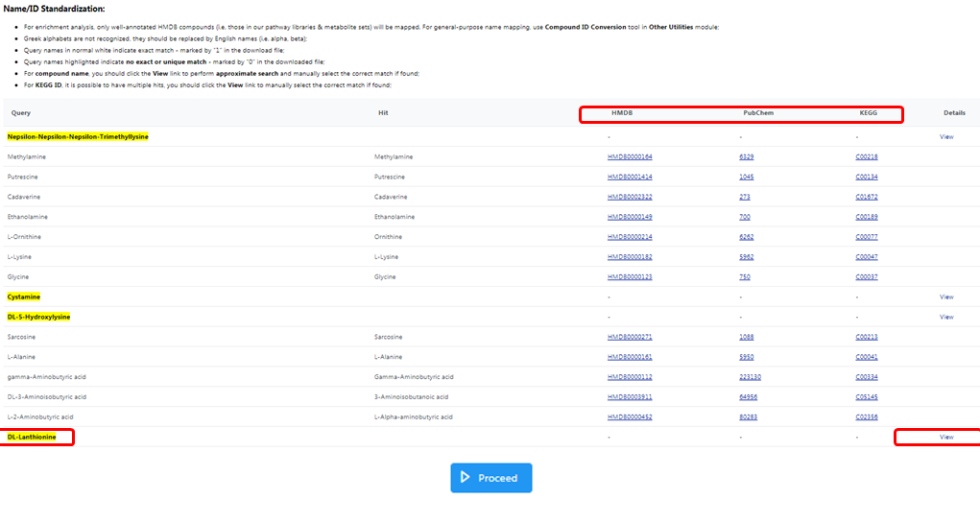The image size is (980, 523).
Task: Open HMDB link for gamma-Aminobutyric acid
Action: tap(629, 377)
